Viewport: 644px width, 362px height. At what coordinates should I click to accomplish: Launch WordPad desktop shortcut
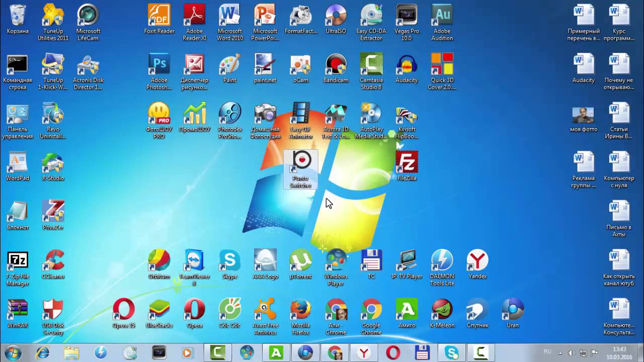pyautogui.click(x=18, y=166)
